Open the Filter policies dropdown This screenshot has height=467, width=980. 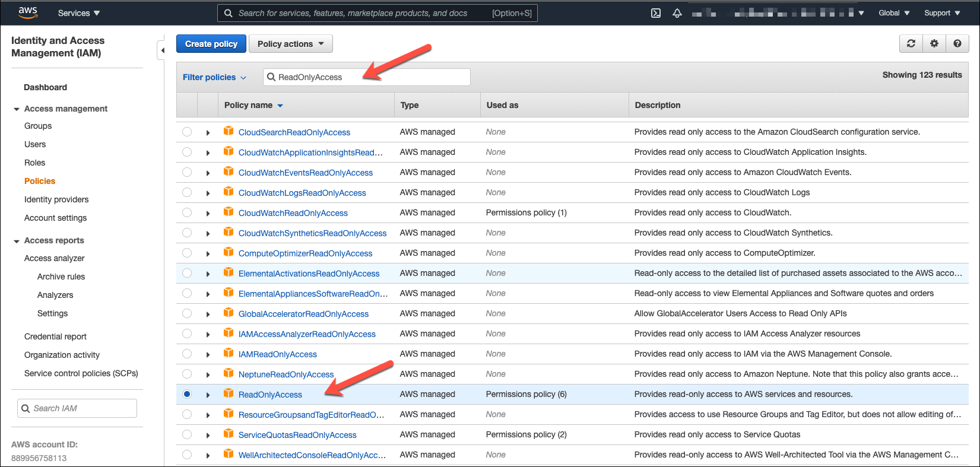coord(214,77)
